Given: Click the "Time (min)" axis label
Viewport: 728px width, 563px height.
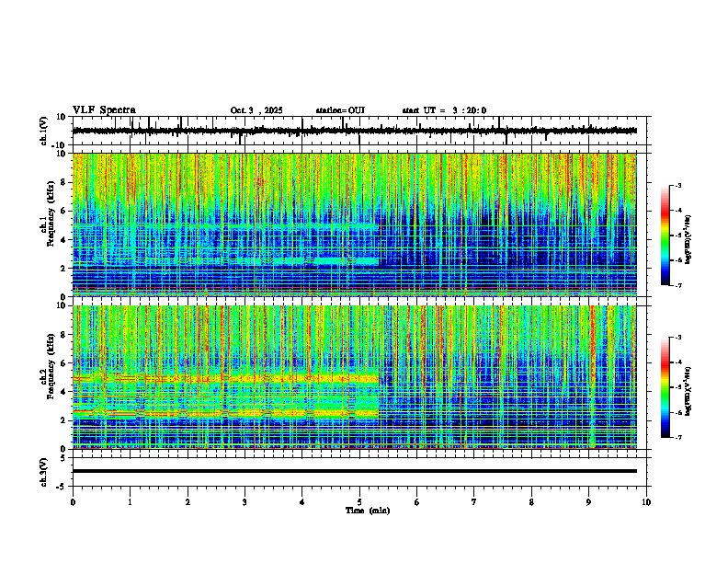Looking at the screenshot, I should 368,511.
